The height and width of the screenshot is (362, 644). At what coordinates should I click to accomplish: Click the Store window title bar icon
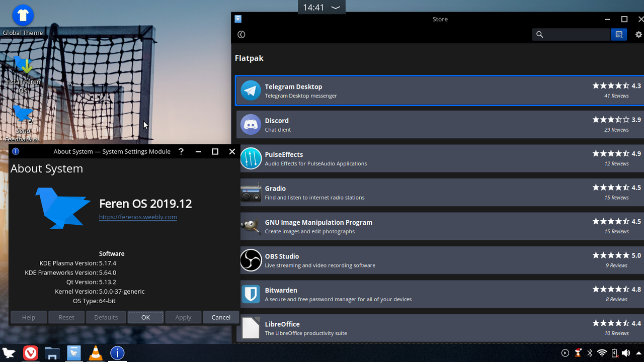click(x=238, y=19)
